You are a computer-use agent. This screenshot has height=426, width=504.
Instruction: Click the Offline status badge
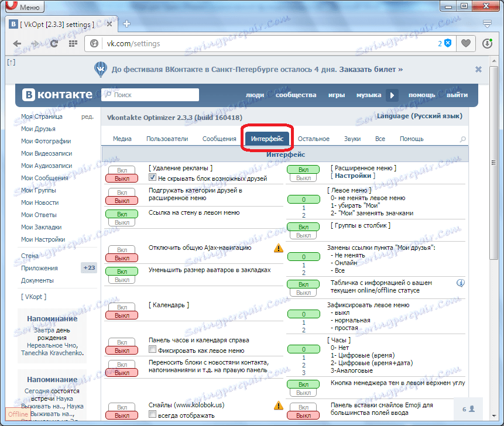(18, 414)
